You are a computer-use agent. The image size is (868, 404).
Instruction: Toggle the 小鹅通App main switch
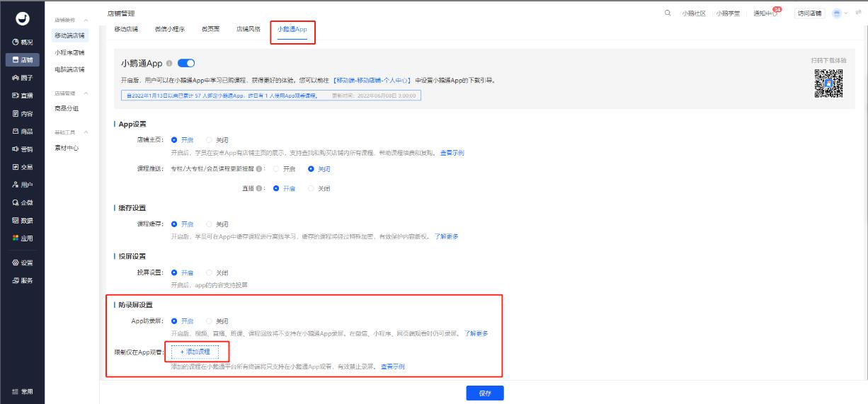[185, 64]
